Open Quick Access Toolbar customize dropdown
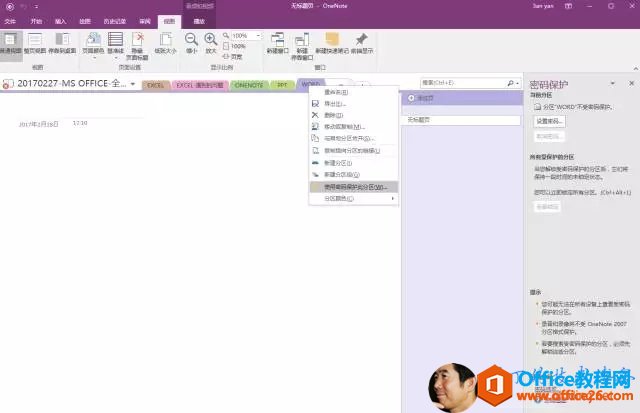Image resolution: width=640 pixels, height=413 pixels. click(x=36, y=7)
